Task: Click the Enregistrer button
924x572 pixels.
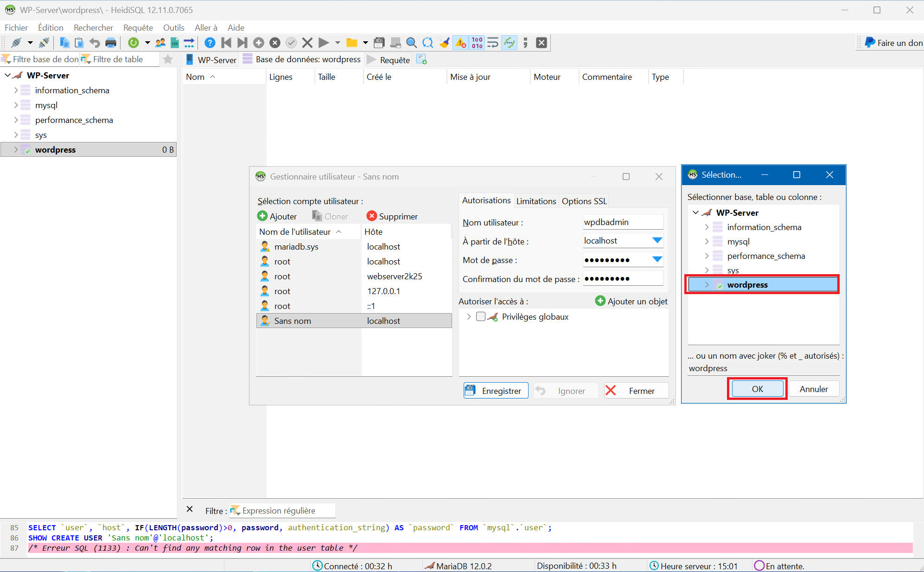Action: click(496, 391)
